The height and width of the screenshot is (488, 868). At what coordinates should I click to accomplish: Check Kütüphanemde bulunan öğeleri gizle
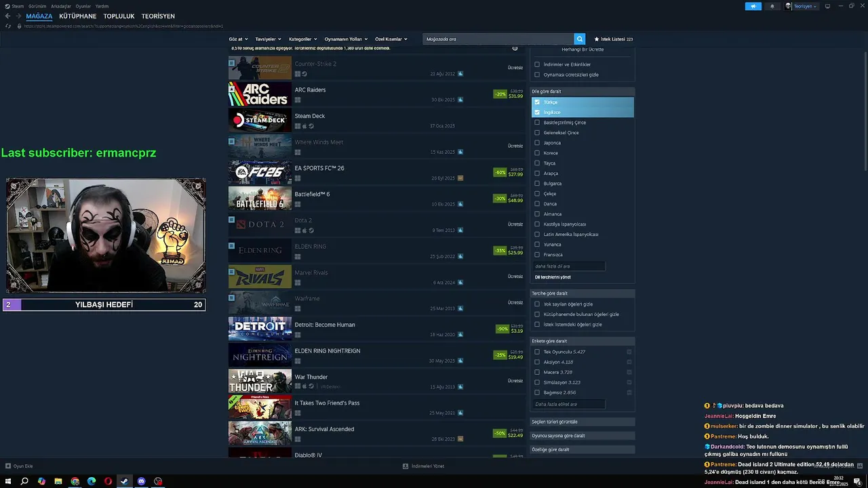point(537,314)
